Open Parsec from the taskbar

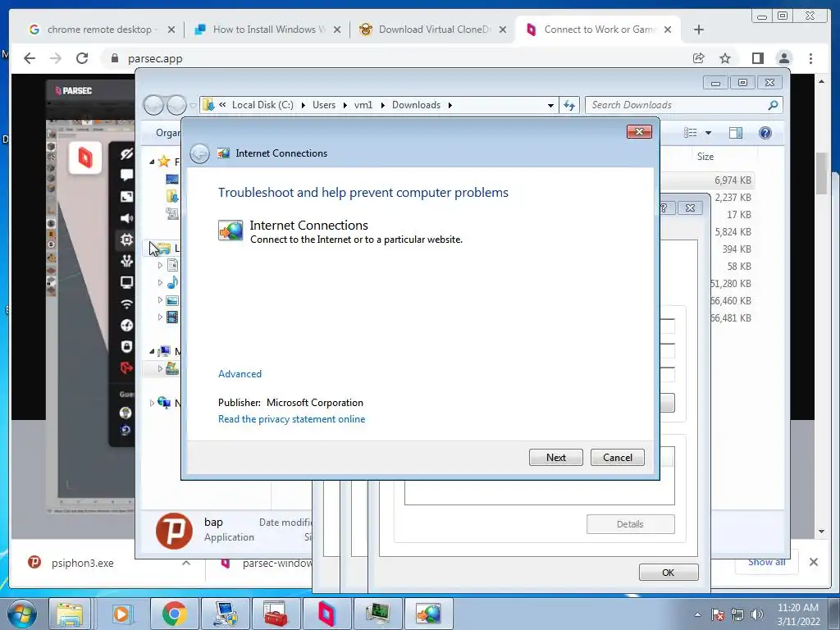tap(326, 614)
